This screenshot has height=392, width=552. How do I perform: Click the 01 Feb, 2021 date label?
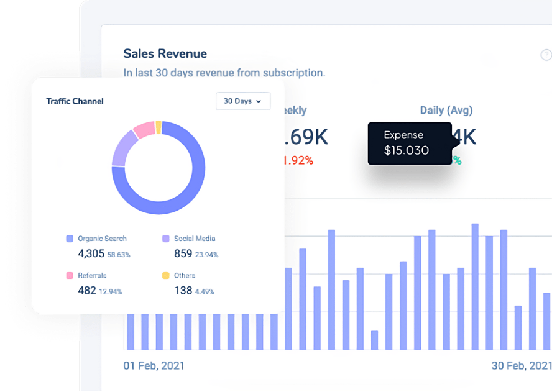154,365
